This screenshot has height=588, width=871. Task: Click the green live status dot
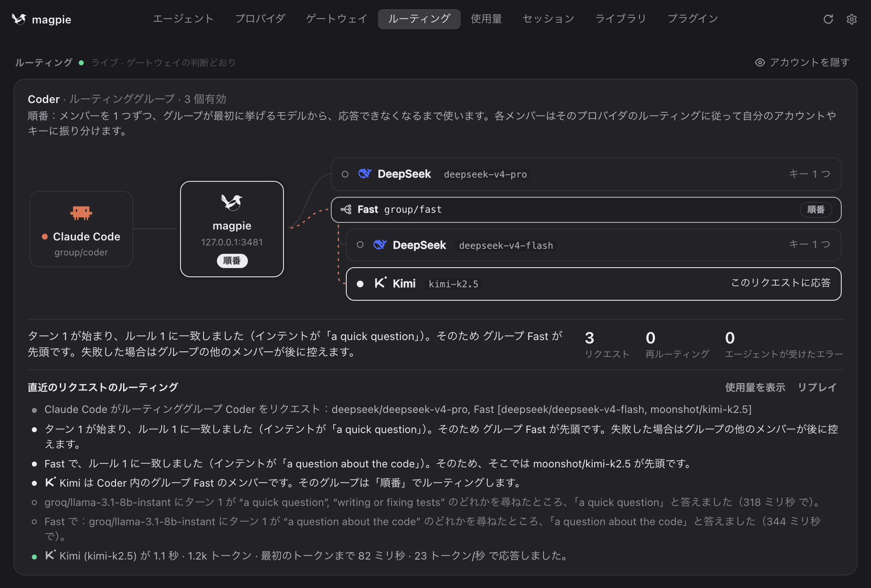pyautogui.click(x=81, y=63)
